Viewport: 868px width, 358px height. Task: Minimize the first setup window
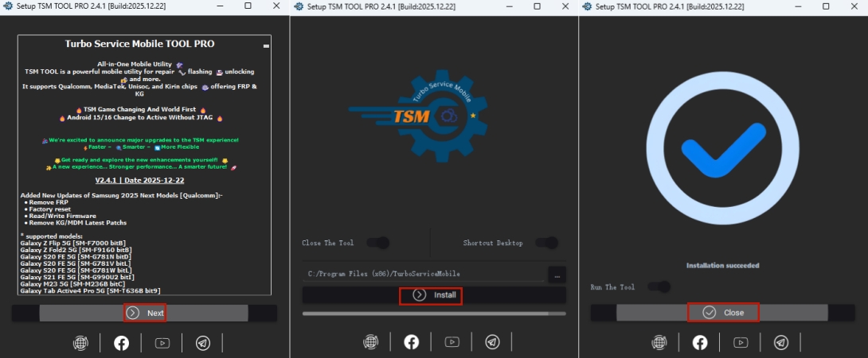click(x=219, y=6)
